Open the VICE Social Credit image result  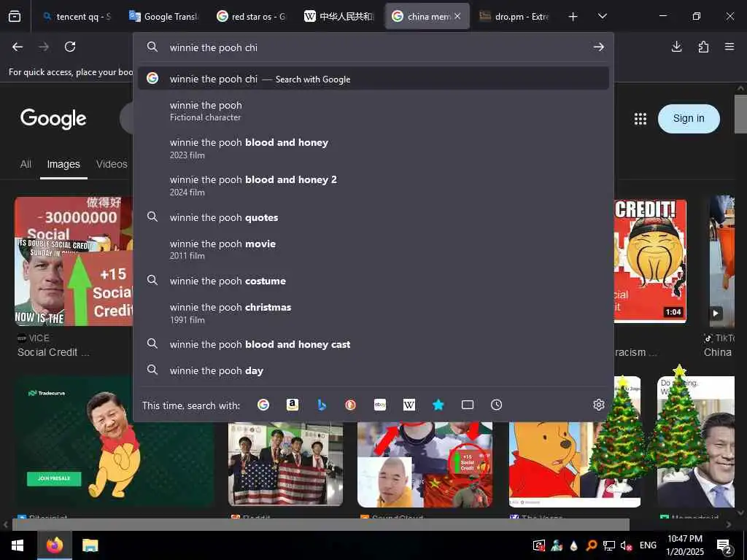point(74,261)
